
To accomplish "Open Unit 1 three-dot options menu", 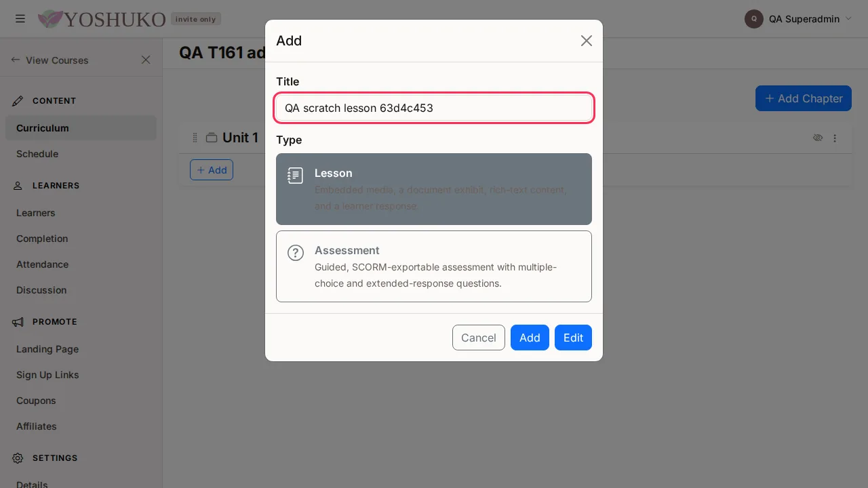I will pyautogui.click(x=835, y=138).
